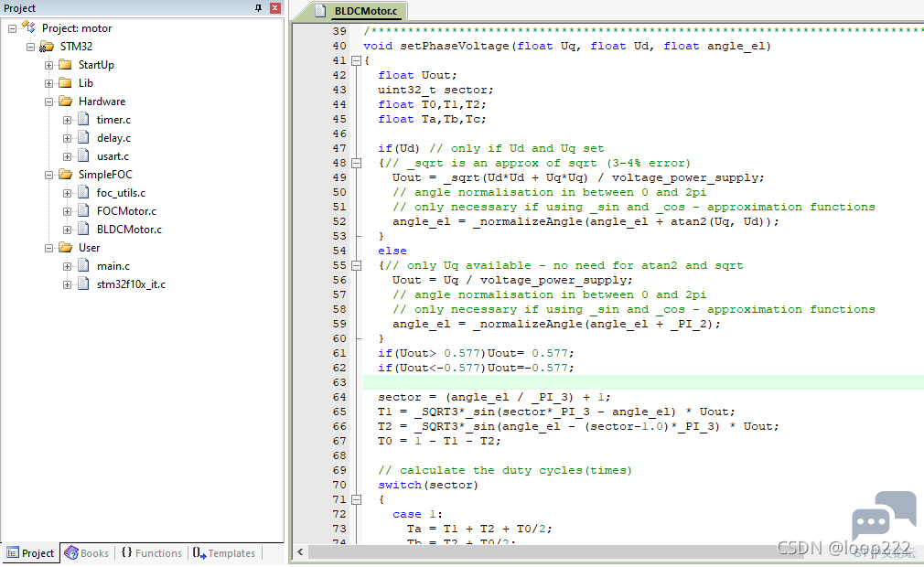924x567 pixels.
Task: Collapse the else block fold at line 55
Action: pos(356,265)
